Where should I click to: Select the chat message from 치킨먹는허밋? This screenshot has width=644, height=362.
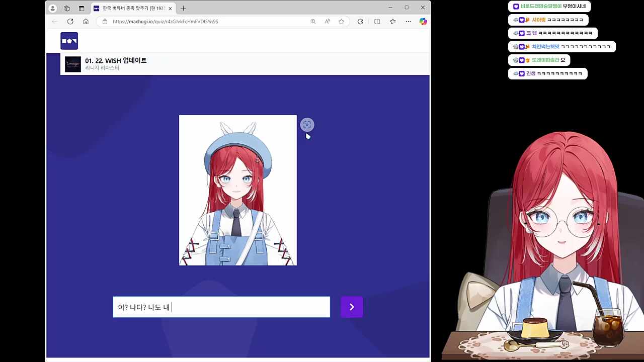[561, 47]
